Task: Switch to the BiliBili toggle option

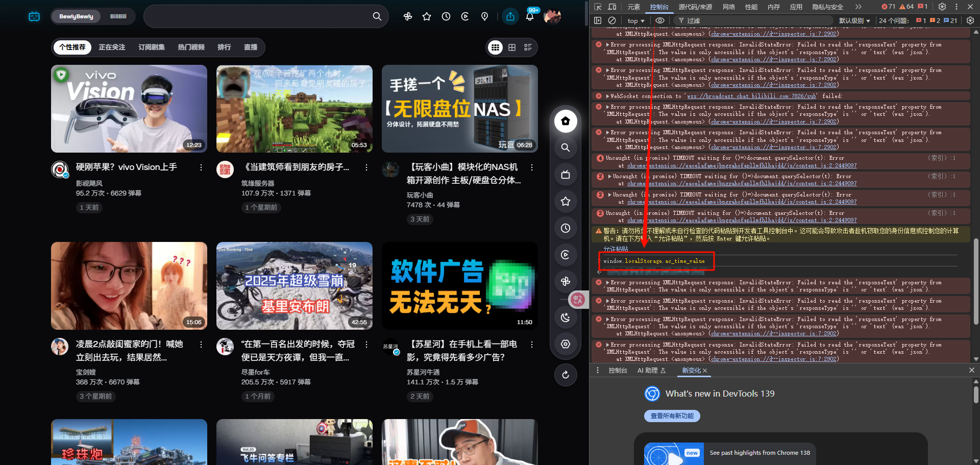Action: tap(118, 16)
